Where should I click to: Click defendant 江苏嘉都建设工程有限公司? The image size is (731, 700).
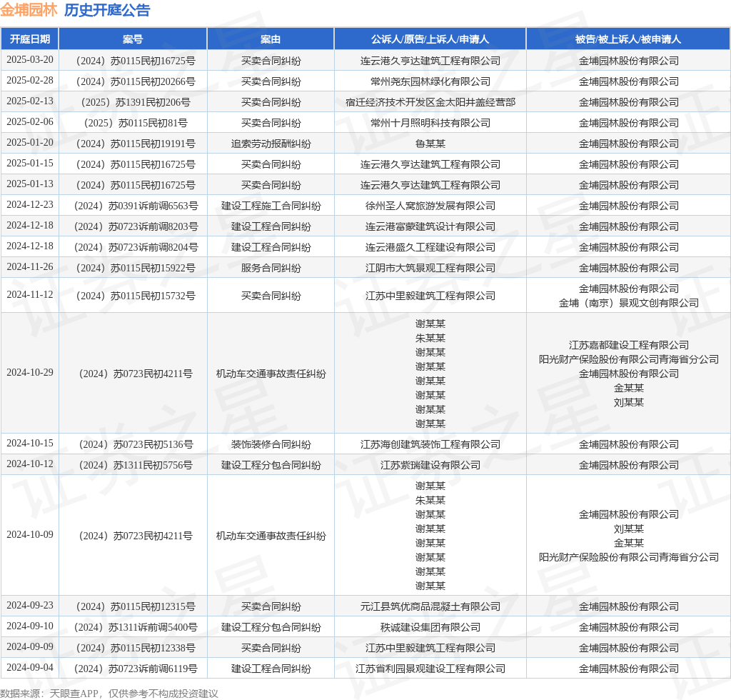(628, 345)
